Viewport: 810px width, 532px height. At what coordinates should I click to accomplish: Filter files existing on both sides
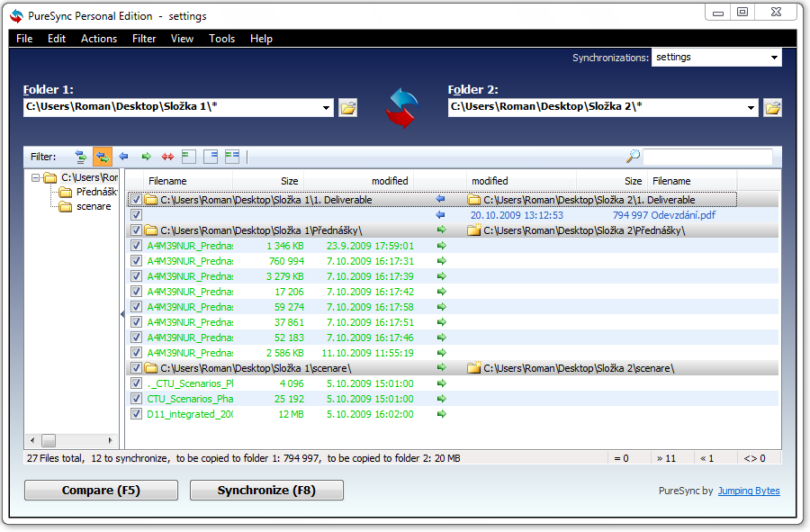click(x=232, y=157)
